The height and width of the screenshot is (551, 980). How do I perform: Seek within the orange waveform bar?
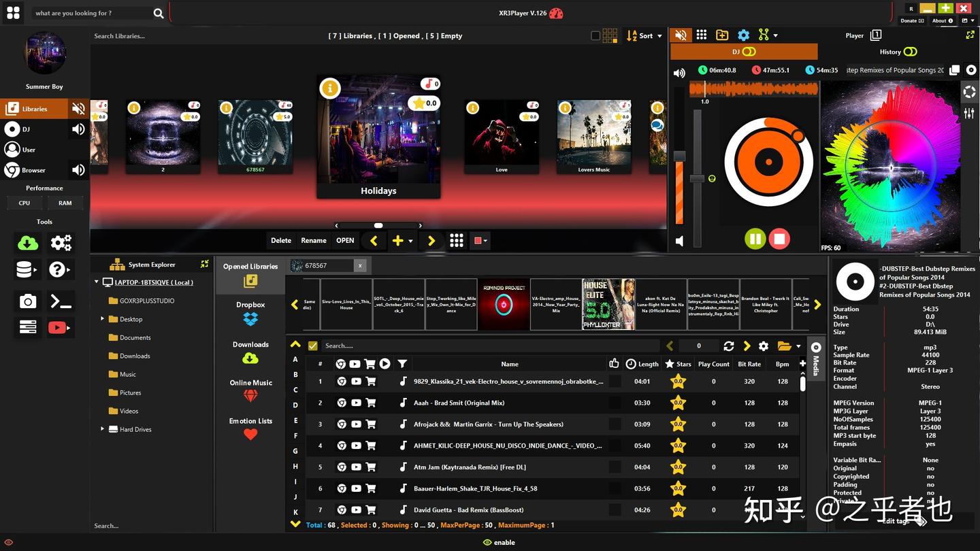click(x=754, y=89)
